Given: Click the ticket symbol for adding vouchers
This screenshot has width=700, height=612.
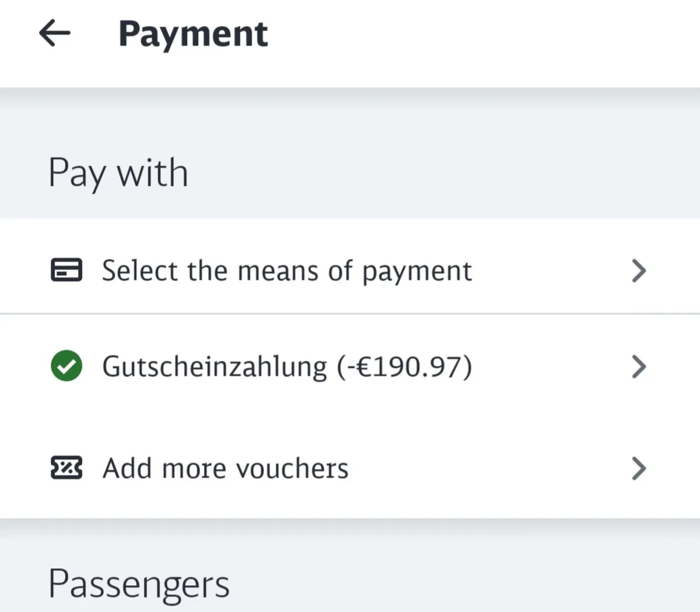Looking at the screenshot, I should click(66, 468).
